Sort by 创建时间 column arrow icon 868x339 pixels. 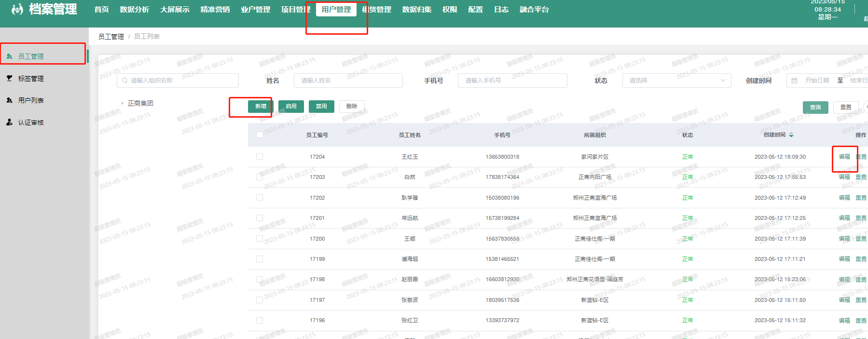[x=791, y=135]
